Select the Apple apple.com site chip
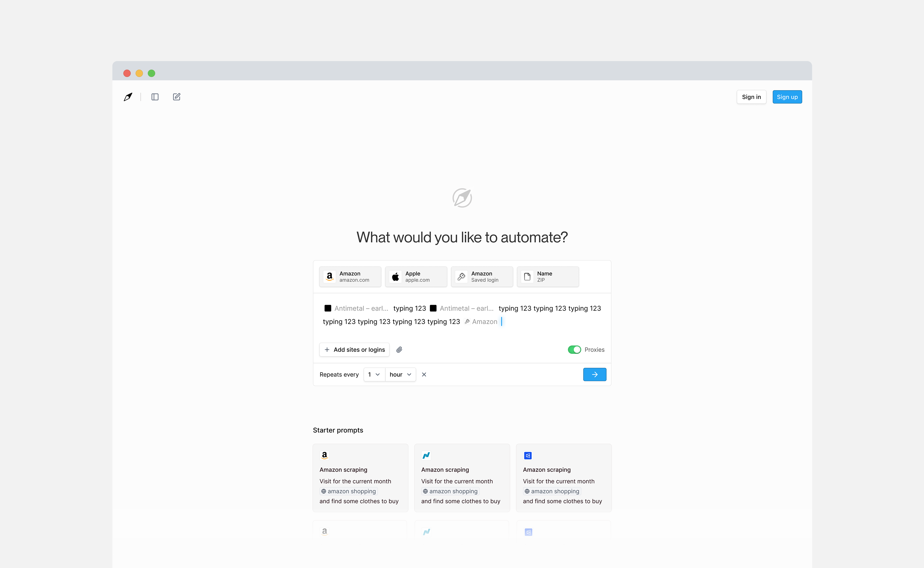 point(416,277)
